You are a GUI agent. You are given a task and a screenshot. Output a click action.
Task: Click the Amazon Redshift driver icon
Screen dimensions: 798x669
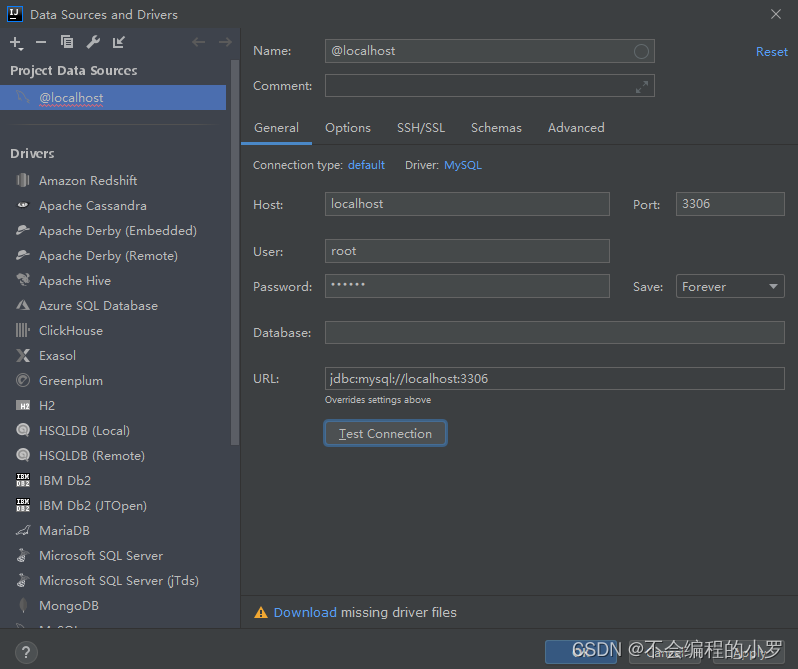(22, 181)
